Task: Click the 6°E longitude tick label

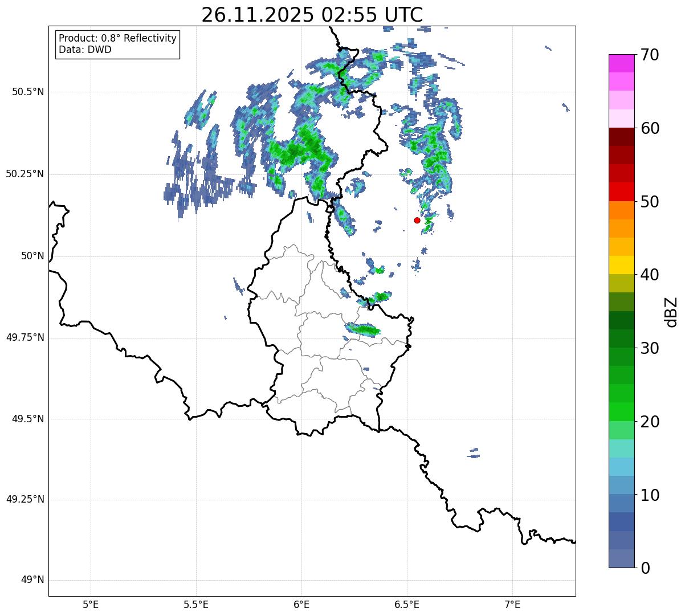Action: tap(301, 605)
